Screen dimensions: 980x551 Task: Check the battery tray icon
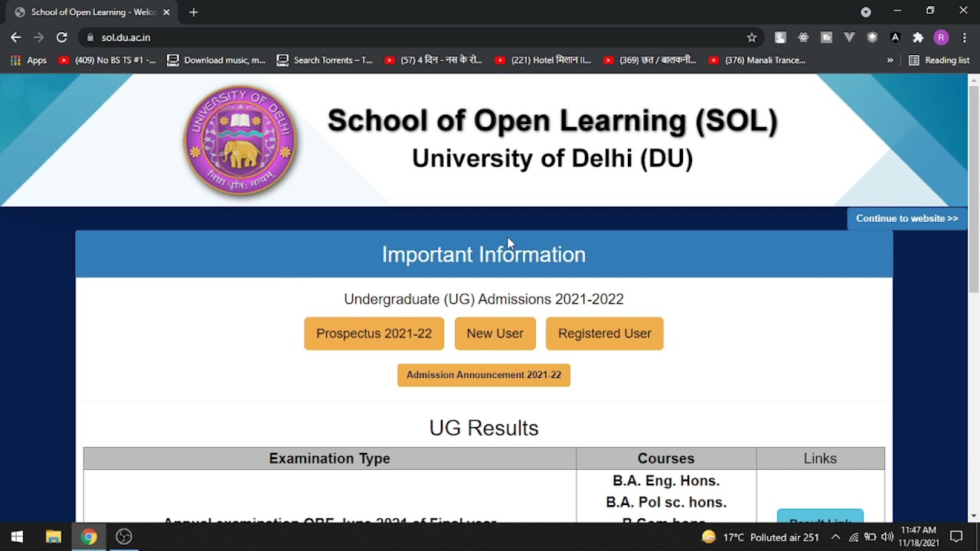click(871, 537)
